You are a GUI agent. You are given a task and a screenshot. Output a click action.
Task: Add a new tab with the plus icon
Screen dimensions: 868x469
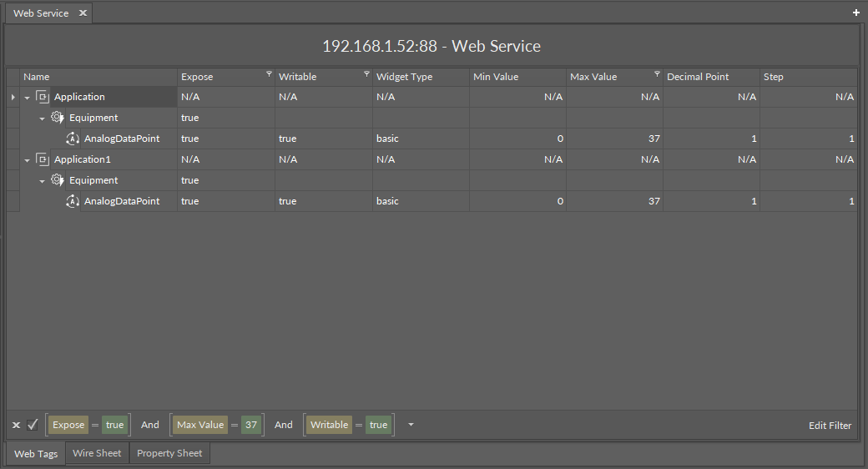pyautogui.click(x=855, y=13)
